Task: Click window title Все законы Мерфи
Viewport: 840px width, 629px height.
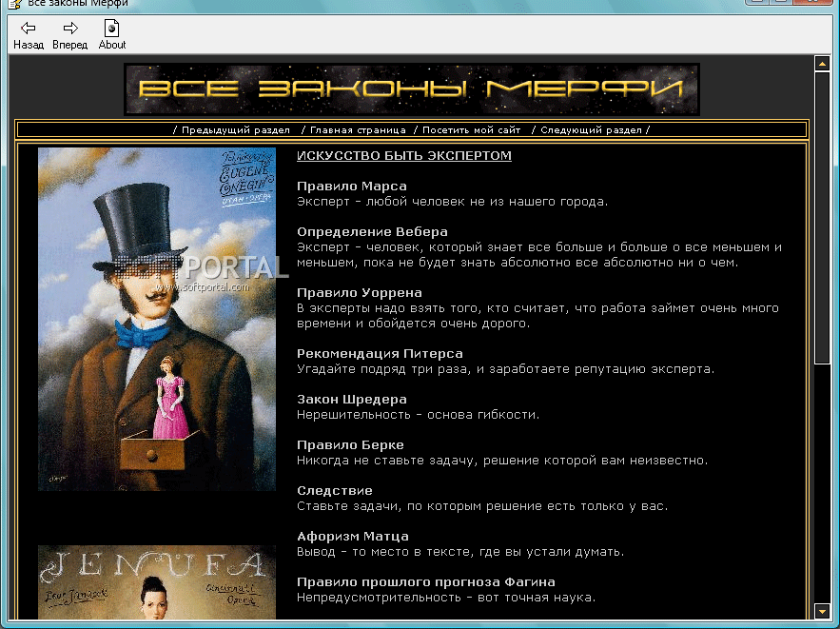Action: click(x=78, y=3)
